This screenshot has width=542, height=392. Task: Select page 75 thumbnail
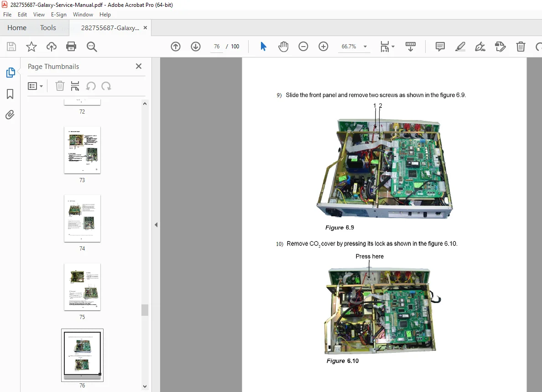(82, 287)
